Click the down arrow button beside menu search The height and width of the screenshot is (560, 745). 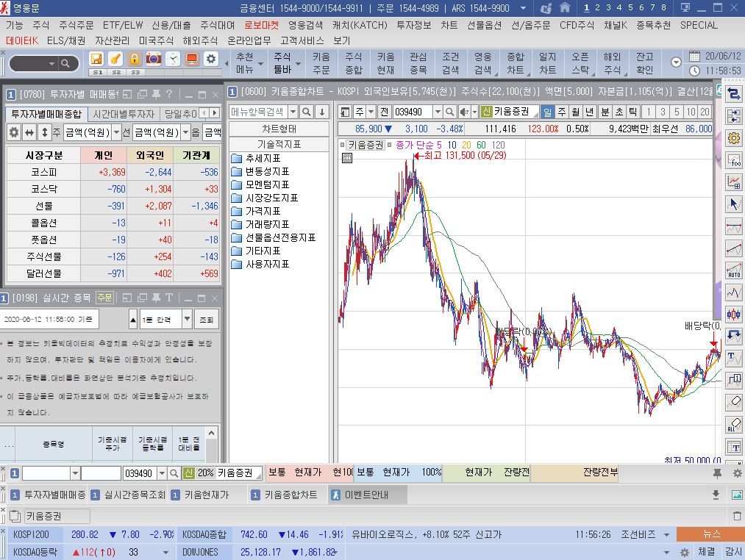click(322, 112)
